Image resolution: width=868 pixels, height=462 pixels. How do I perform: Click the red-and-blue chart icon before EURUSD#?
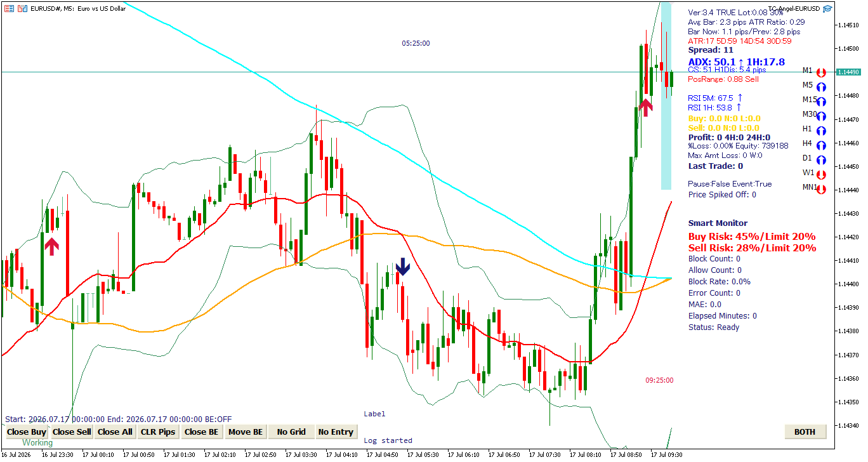pyautogui.click(x=22, y=9)
